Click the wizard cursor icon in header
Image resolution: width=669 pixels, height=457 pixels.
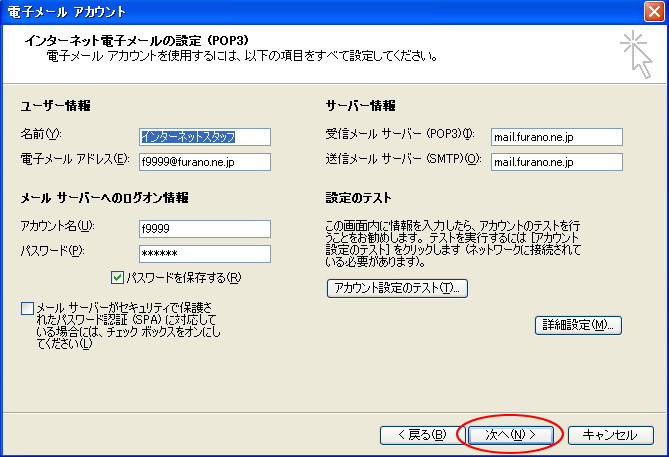pyautogui.click(x=636, y=54)
